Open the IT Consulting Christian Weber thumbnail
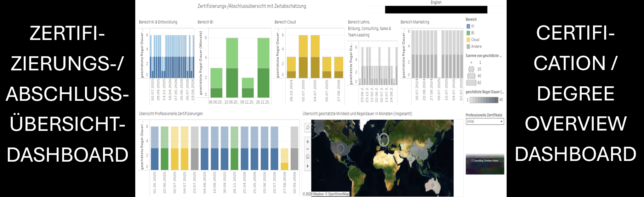Image resolution: width=644 pixels, height=197 pixels. point(485,164)
